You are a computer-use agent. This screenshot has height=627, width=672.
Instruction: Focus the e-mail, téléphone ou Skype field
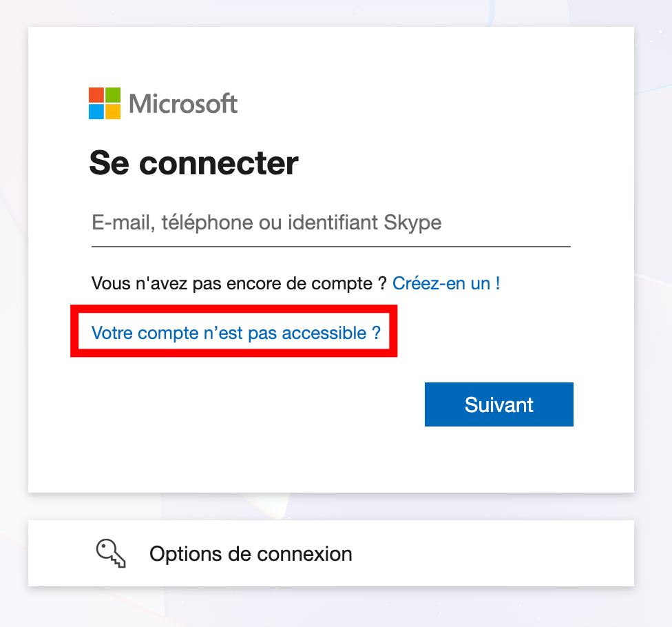coord(330,223)
